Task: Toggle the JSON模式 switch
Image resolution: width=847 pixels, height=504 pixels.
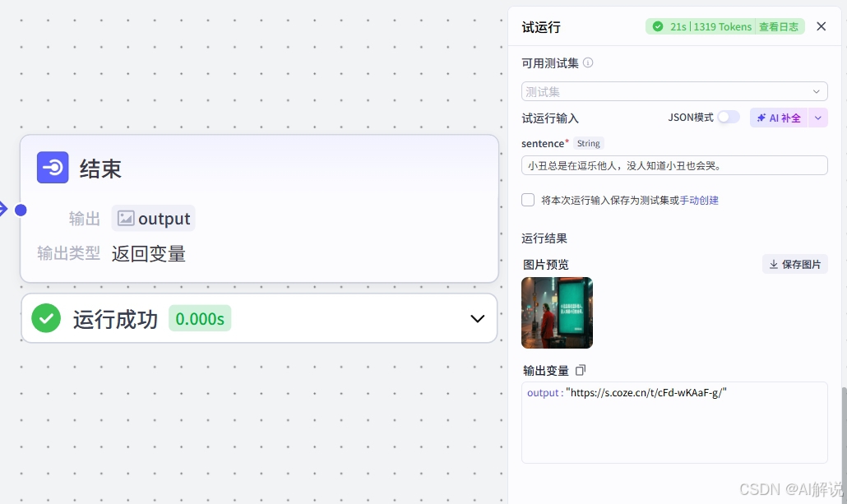Action: pyautogui.click(x=728, y=118)
